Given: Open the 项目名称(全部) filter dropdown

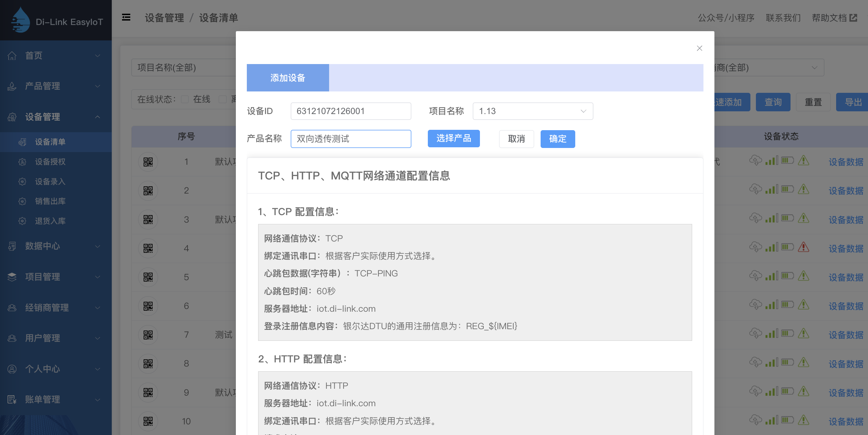Looking at the screenshot, I should click(x=184, y=67).
